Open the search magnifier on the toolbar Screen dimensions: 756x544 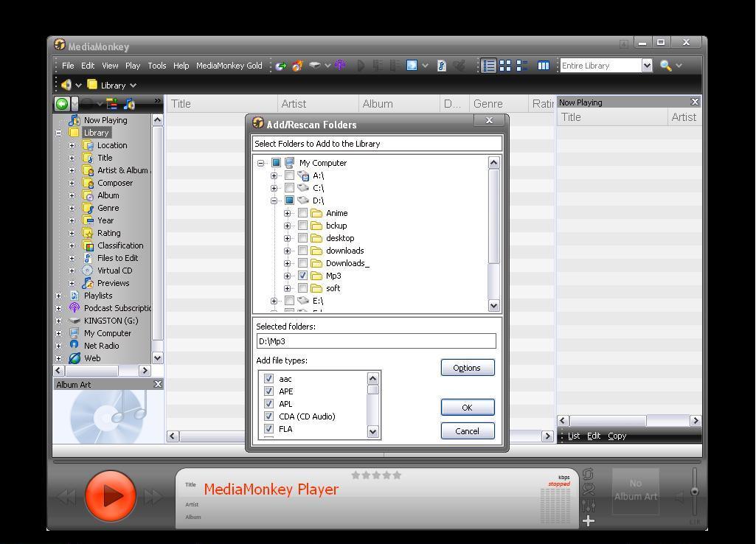(666, 66)
